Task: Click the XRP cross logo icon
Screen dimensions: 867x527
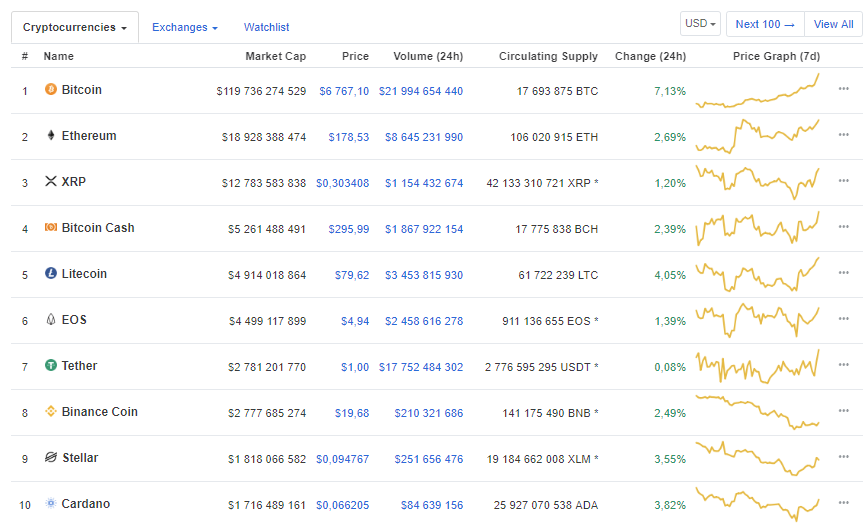Action: 50,181
